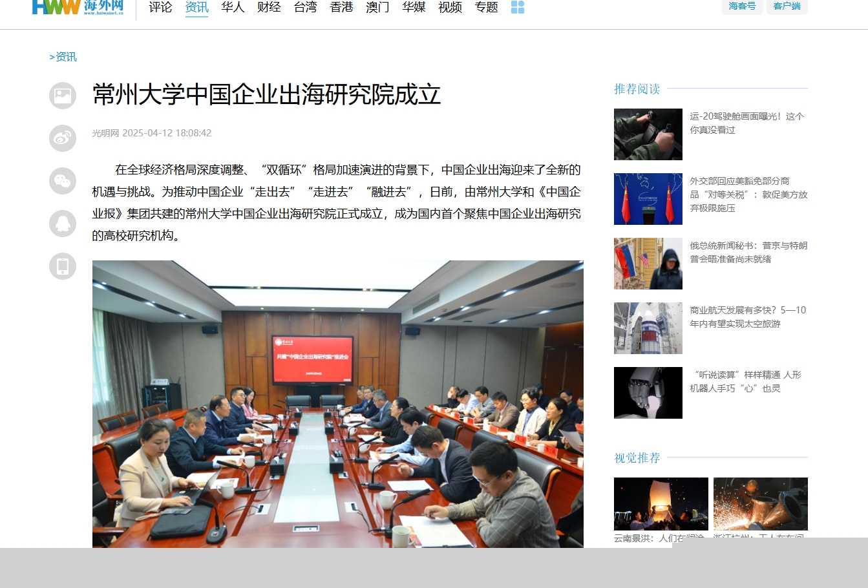Click the 海客号 button
The height and width of the screenshot is (588, 868).
pyautogui.click(x=741, y=6)
